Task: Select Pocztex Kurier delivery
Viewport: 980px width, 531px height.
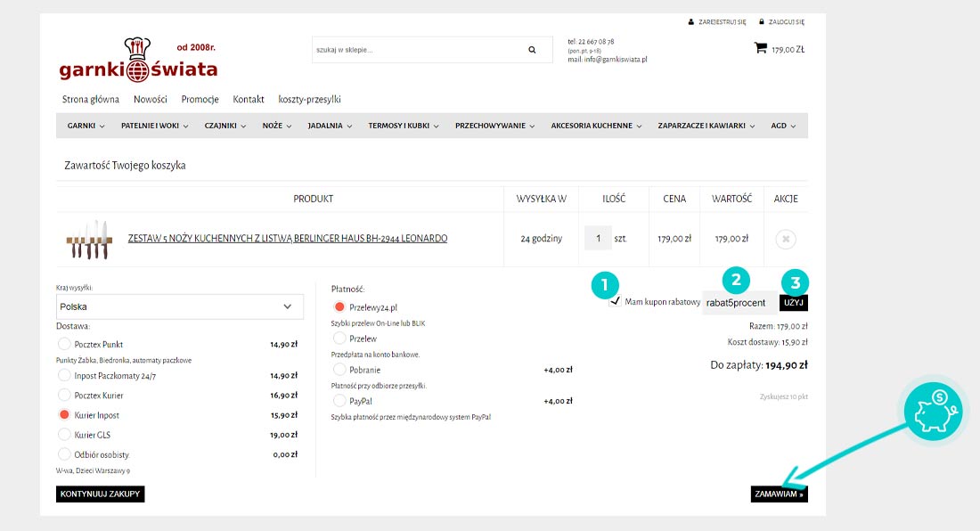Action: (x=64, y=396)
